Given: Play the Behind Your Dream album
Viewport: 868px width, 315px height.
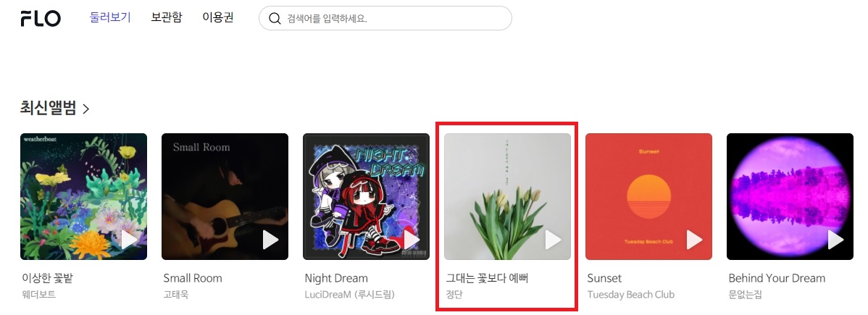Looking at the screenshot, I should coord(835,240).
